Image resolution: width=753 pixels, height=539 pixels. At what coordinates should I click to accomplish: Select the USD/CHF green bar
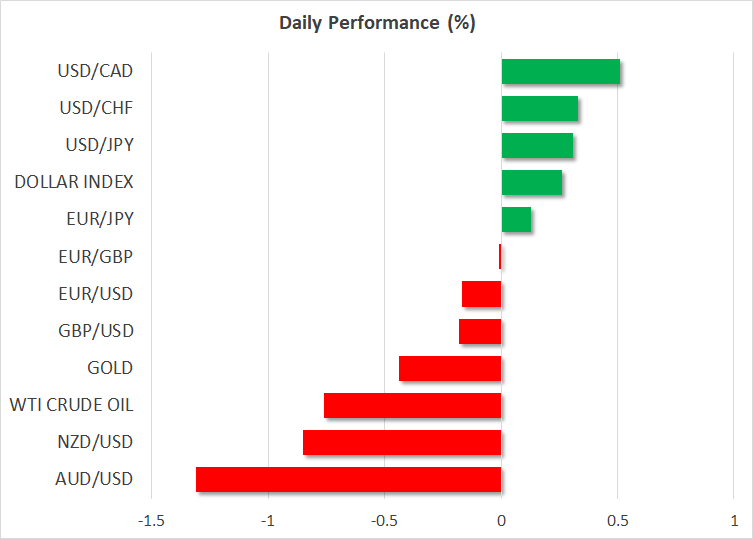[539, 109]
